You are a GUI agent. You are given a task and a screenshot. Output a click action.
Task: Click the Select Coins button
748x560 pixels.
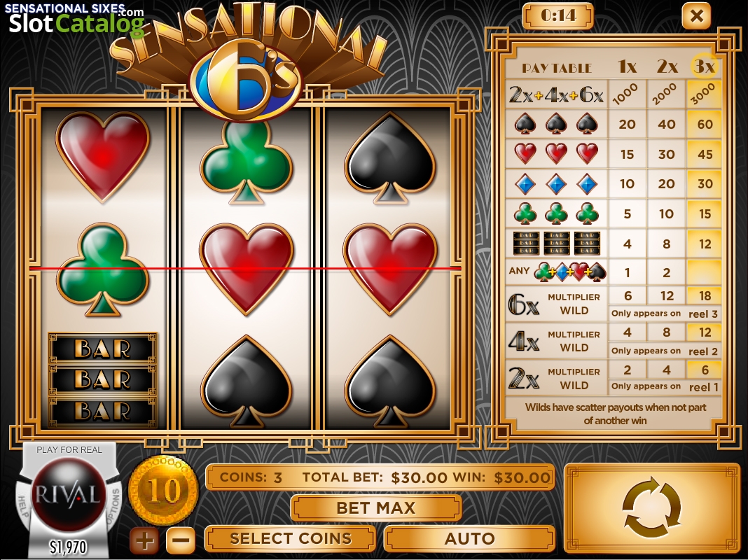click(x=291, y=538)
